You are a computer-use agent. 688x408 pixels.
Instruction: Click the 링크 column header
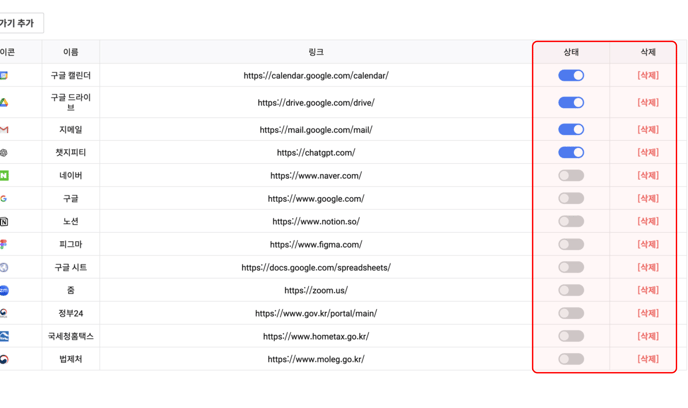(316, 52)
